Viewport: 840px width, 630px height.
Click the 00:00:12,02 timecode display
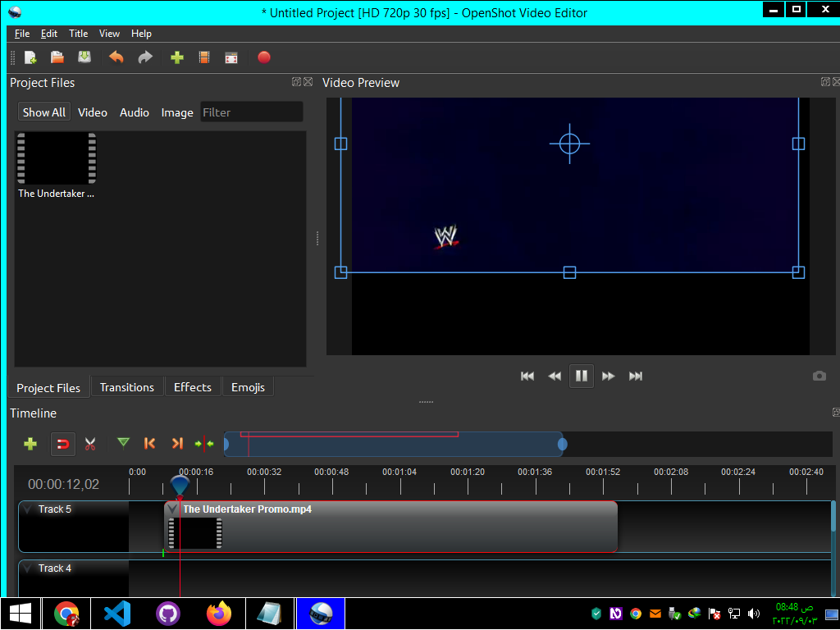[x=64, y=484]
